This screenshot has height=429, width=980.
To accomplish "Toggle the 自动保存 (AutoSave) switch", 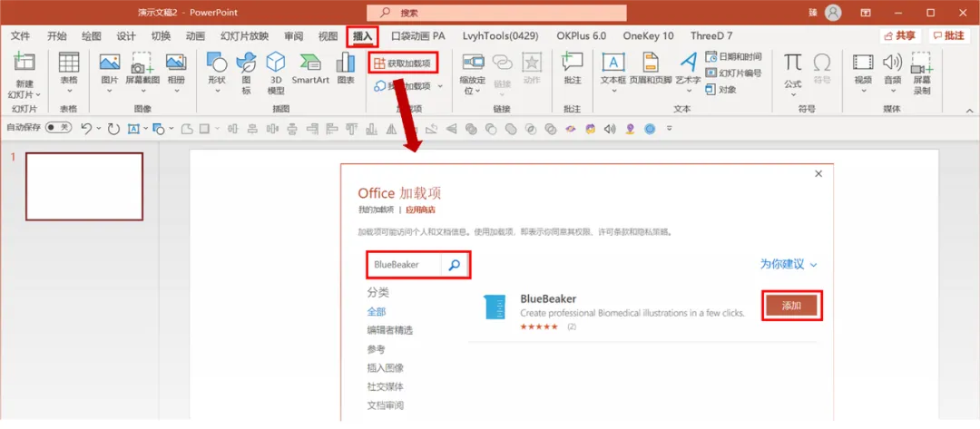I will pyautogui.click(x=58, y=127).
